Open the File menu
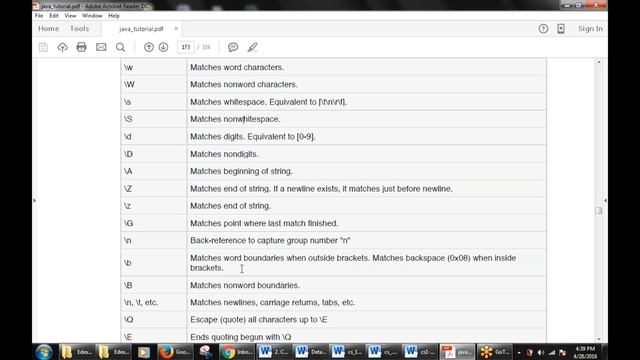This screenshot has width=640, height=360. pos(39,16)
